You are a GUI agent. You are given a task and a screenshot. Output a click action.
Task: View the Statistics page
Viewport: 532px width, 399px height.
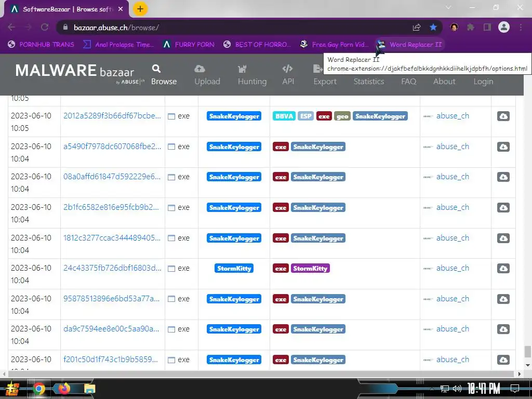point(369,82)
